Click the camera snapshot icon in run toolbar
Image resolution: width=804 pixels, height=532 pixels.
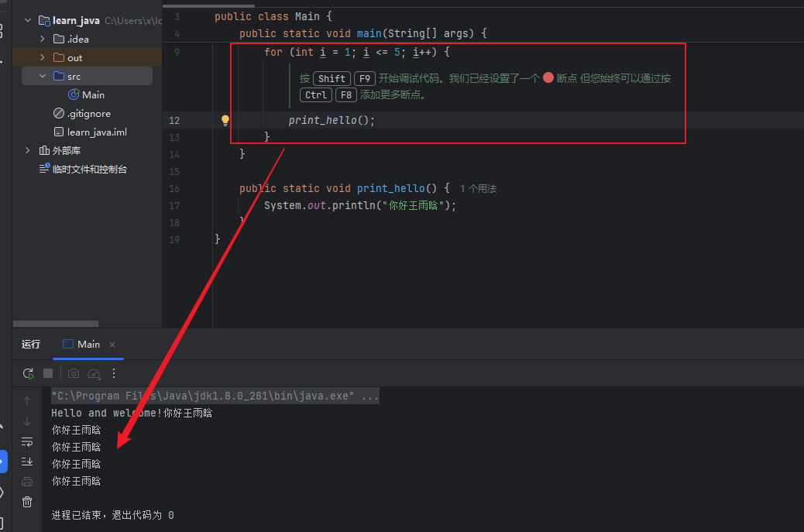[74, 373]
